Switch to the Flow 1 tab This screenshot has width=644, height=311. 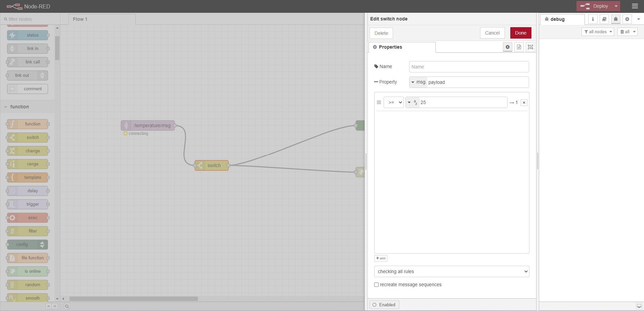pos(102,19)
